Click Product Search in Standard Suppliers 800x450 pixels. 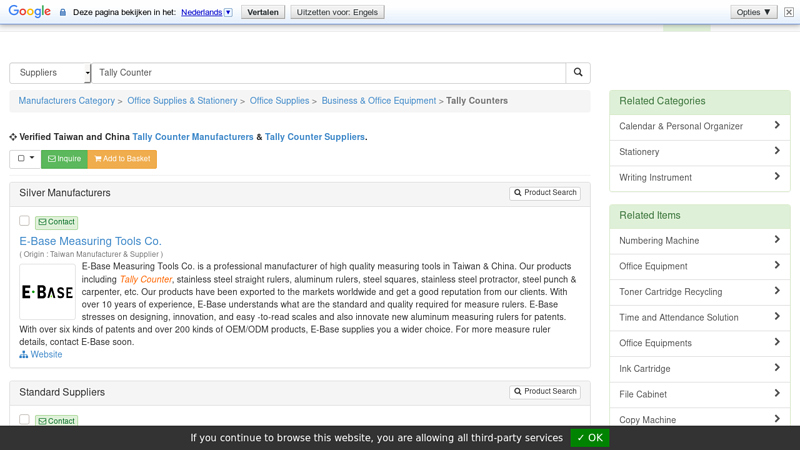point(545,392)
